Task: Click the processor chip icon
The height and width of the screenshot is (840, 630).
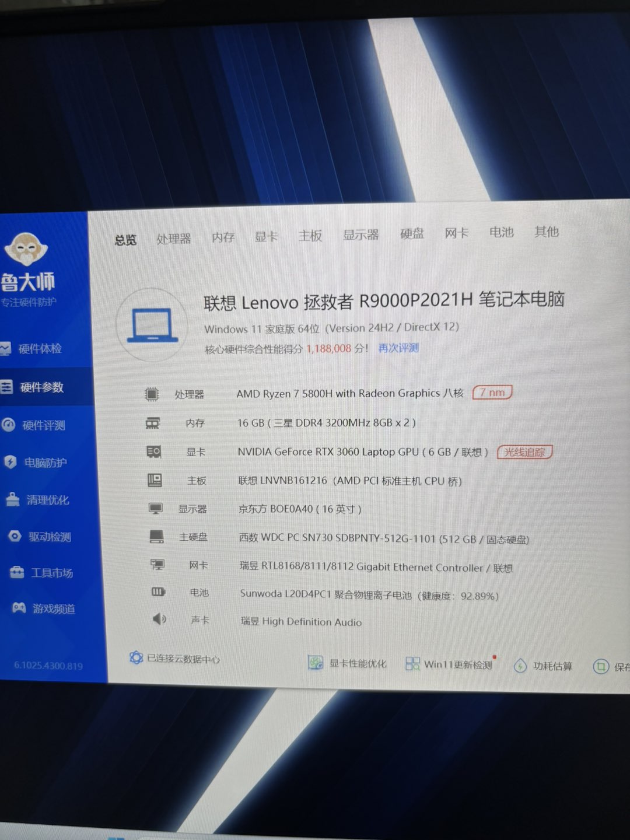Action: click(152, 394)
